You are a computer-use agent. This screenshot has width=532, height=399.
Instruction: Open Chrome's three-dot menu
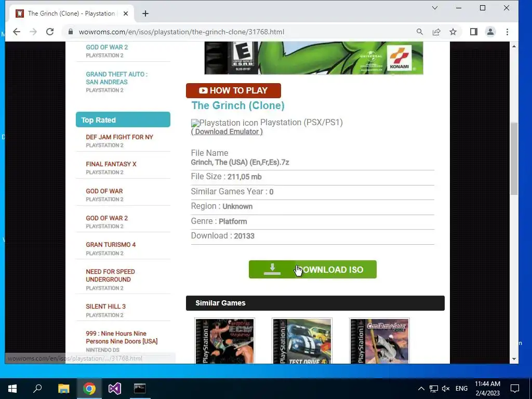click(507, 32)
